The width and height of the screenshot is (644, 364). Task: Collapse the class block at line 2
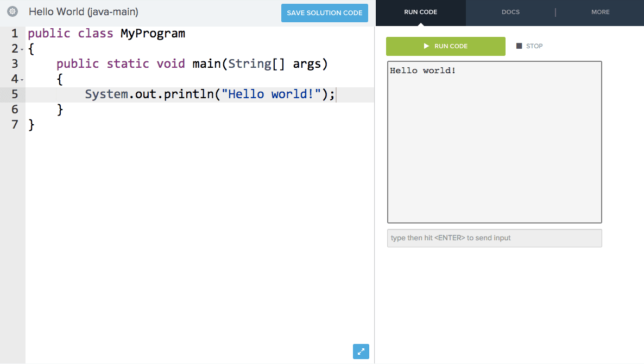tap(22, 49)
